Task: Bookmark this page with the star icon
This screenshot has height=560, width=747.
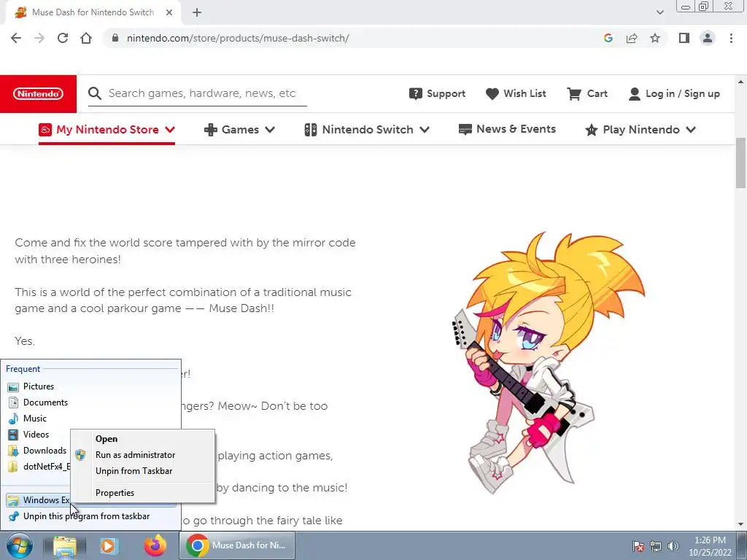Action: 655,38
